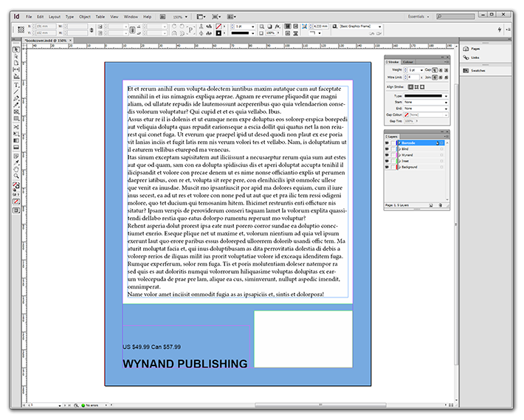Screen dimensions: 524x420
Task: Click the Go to Bridge icon
Action: coord(162,16)
